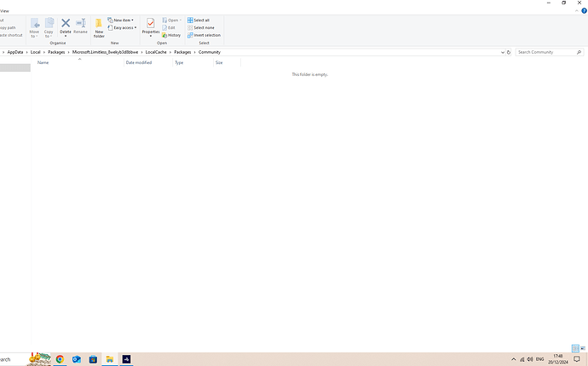Show hidden system tray icons
This screenshot has width=588, height=366.
(x=513, y=359)
